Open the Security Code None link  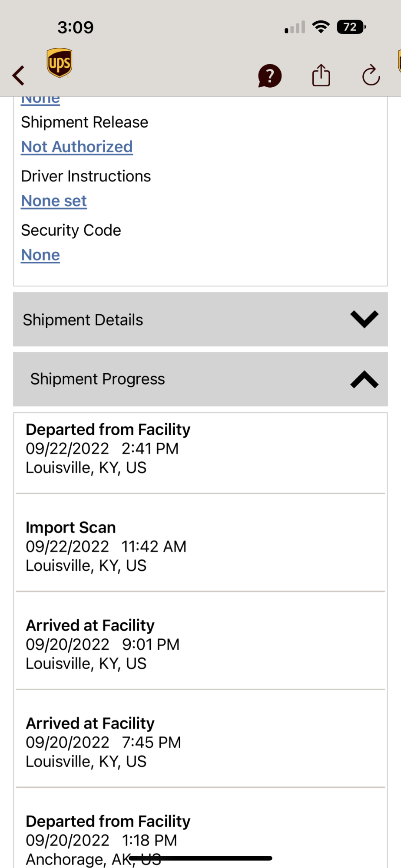pos(40,255)
